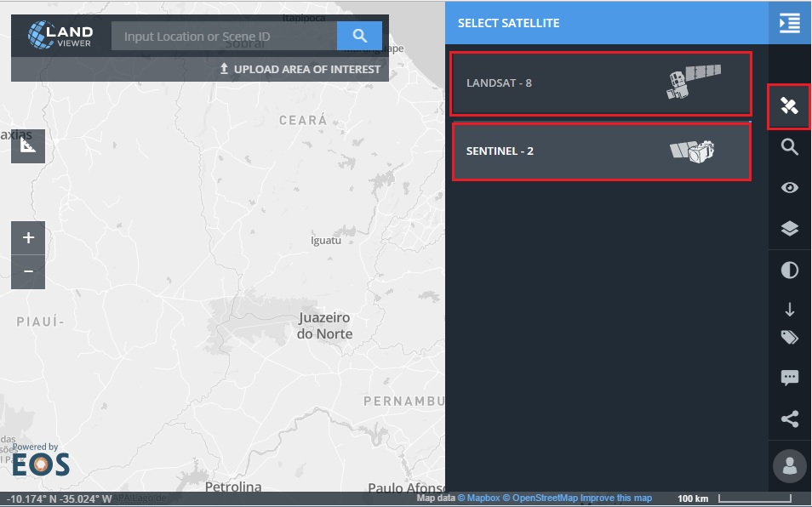812x507 pixels.
Task: Click the coordinates readout in status bar
Action: [60, 498]
